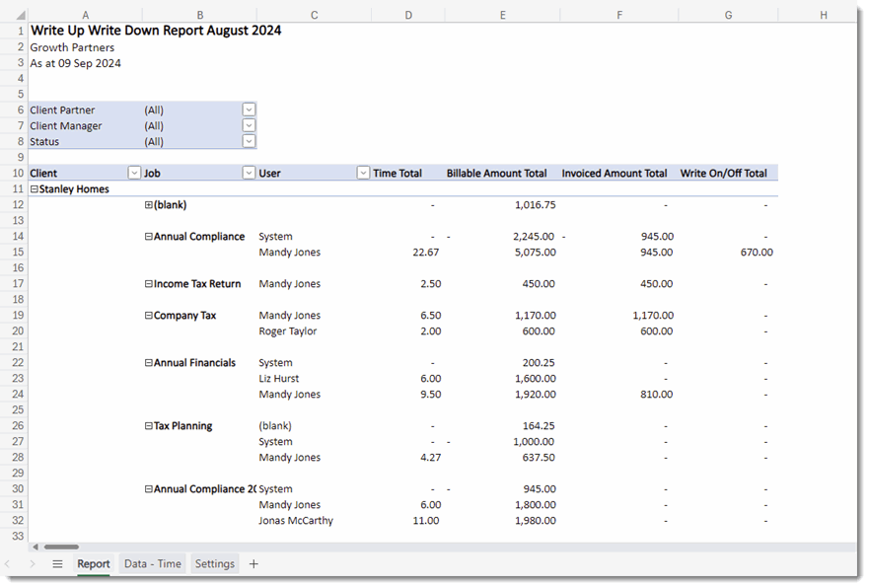The image size is (869, 588).
Task: Click the 'Billable Amount Total' column header
Action: [496, 173]
